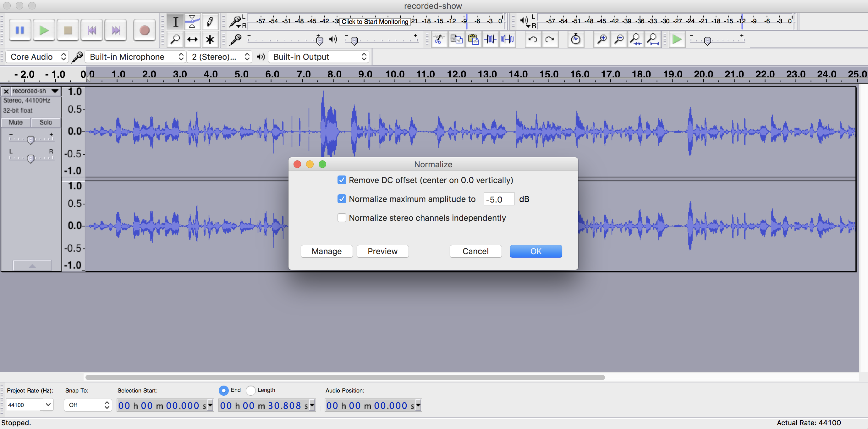This screenshot has height=429, width=868.
Task: Cancel the Normalize dialog
Action: pos(475,251)
